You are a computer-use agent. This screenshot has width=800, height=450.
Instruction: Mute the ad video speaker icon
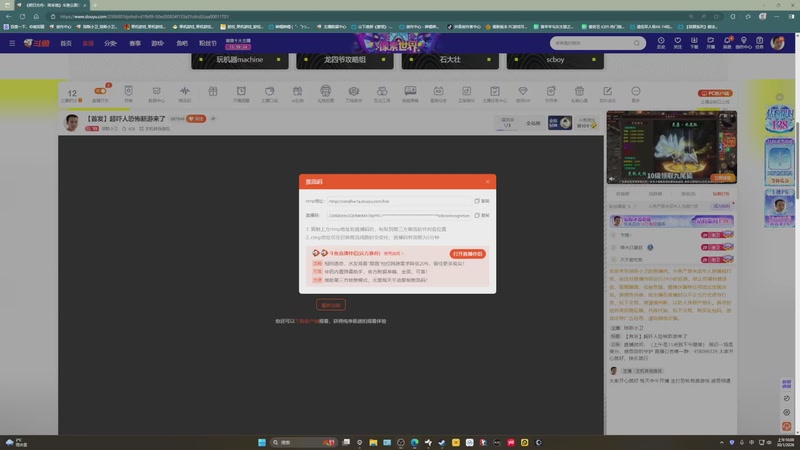[x=612, y=179]
